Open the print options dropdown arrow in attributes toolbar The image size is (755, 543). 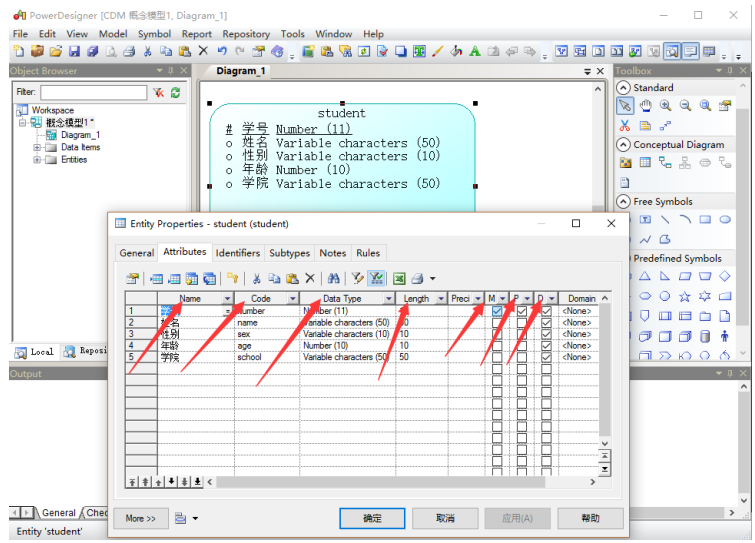click(x=432, y=278)
